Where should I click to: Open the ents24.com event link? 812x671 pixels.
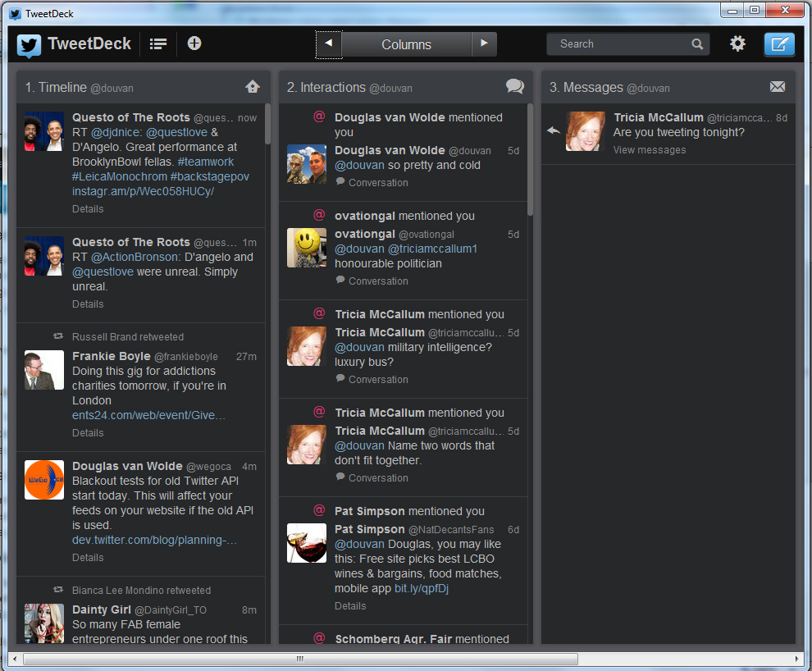coord(148,415)
